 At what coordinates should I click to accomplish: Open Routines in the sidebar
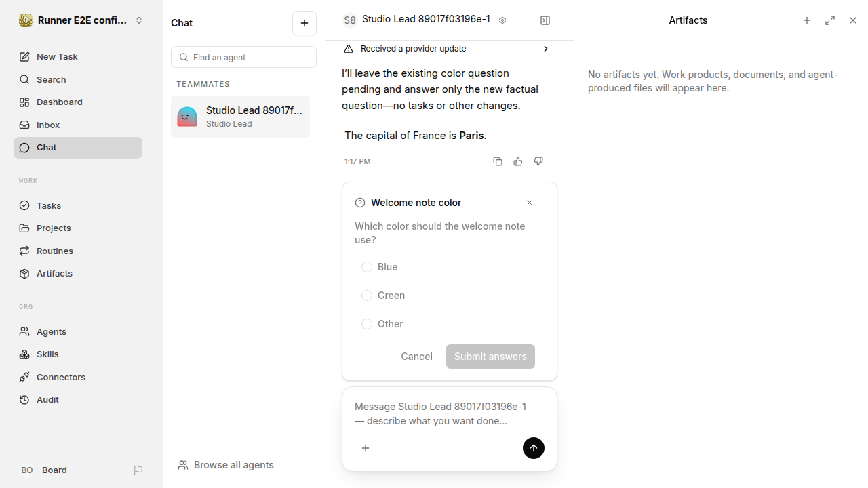78,251
